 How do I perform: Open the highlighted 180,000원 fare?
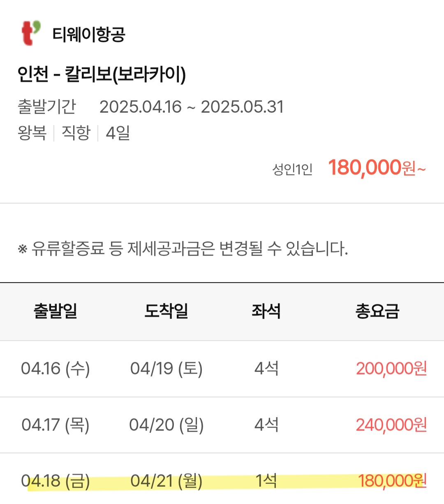coord(392,481)
